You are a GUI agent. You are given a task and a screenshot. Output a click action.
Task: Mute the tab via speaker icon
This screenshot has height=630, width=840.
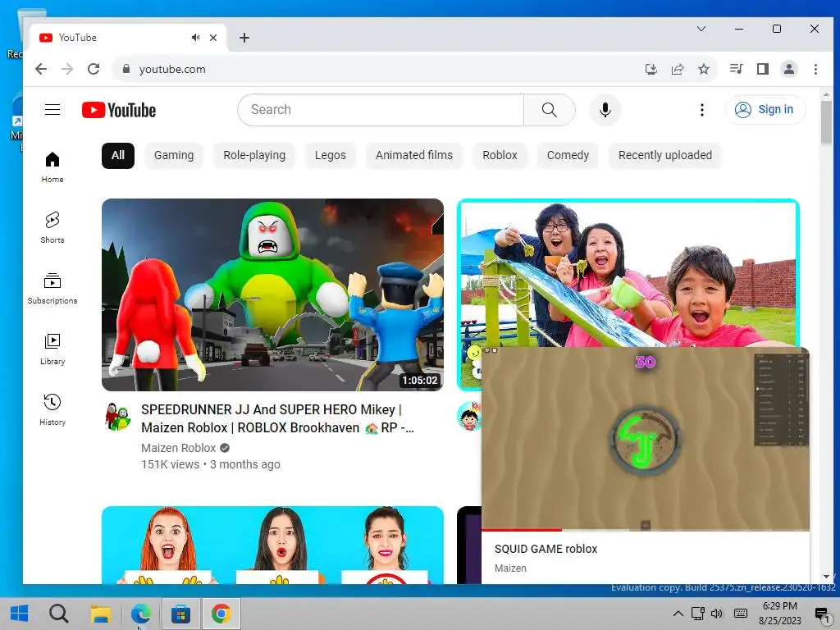pos(195,38)
